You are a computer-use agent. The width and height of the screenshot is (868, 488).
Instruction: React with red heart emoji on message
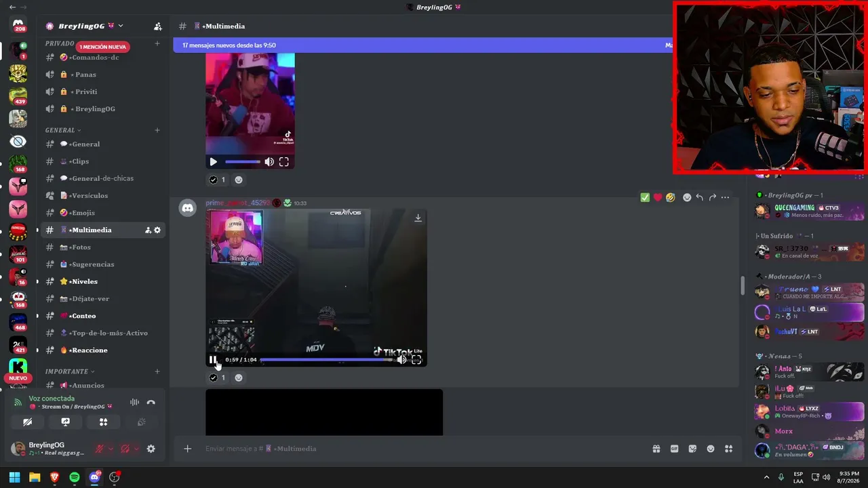click(658, 197)
